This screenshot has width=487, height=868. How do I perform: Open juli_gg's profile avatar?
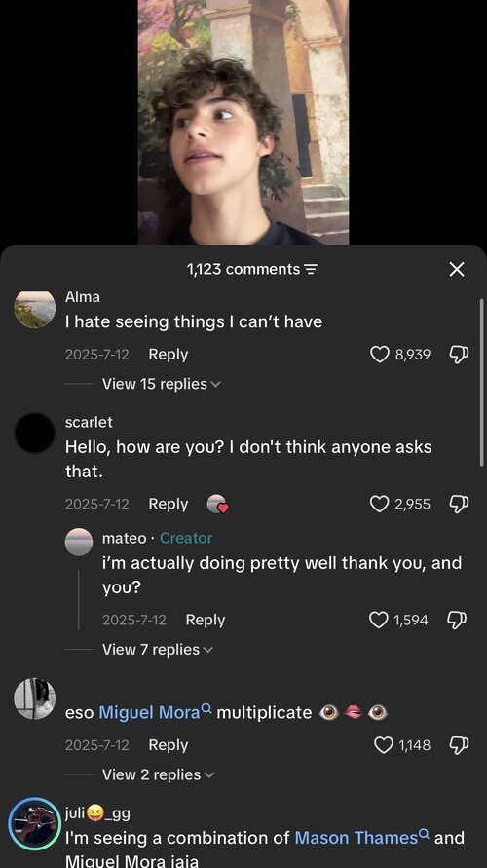pyautogui.click(x=34, y=824)
